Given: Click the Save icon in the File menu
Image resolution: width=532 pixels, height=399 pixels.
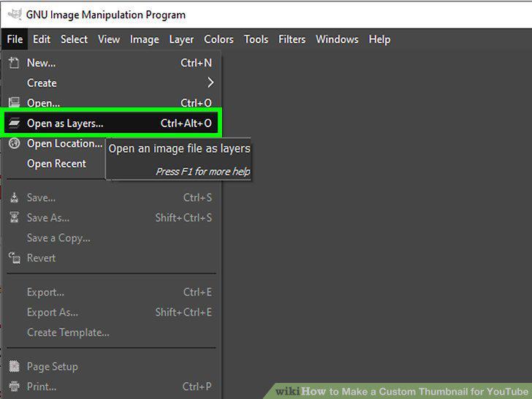Looking at the screenshot, I should 15,197.
